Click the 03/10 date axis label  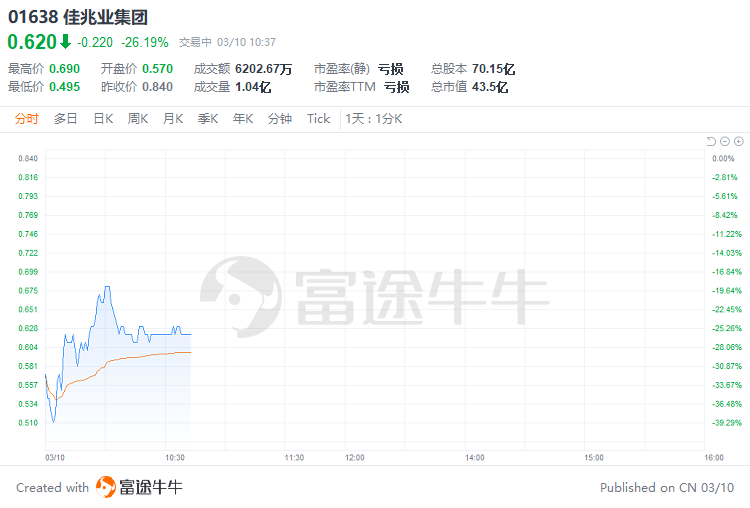point(55,458)
